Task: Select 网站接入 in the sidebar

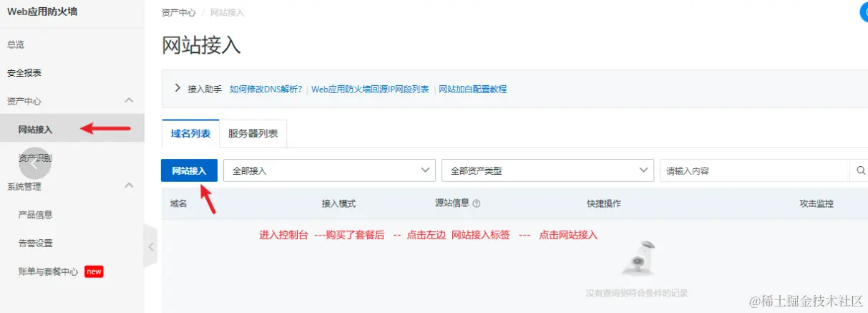Action: point(72,129)
